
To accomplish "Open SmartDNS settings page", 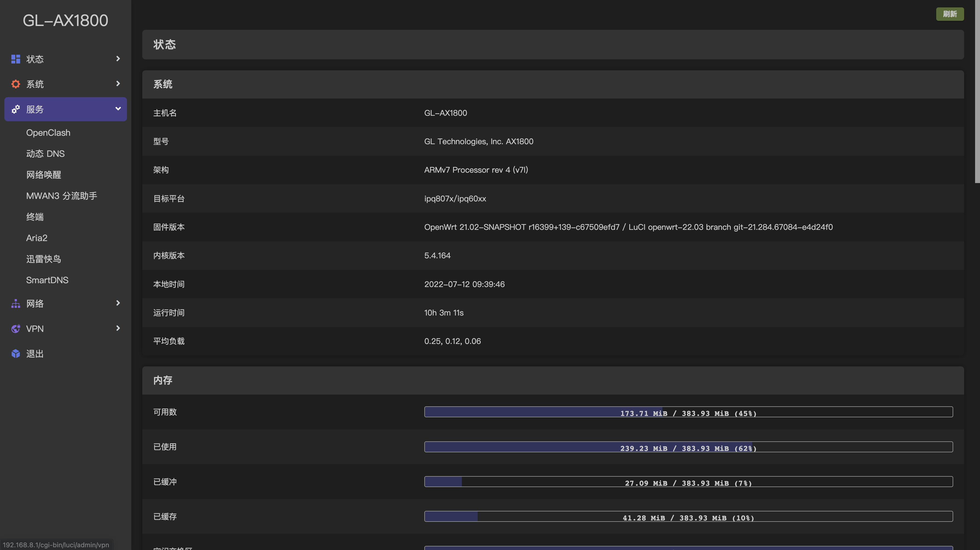I will [47, 280].
